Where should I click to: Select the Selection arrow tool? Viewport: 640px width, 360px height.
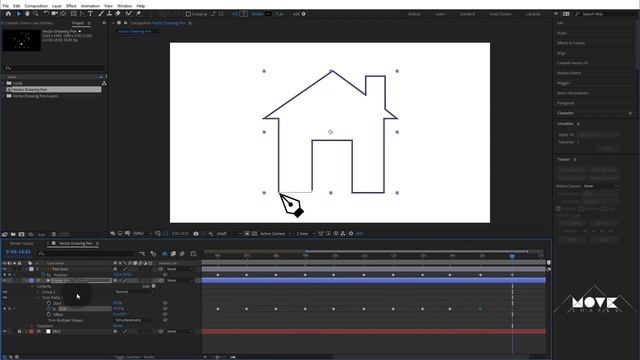[x=19, y=14]
